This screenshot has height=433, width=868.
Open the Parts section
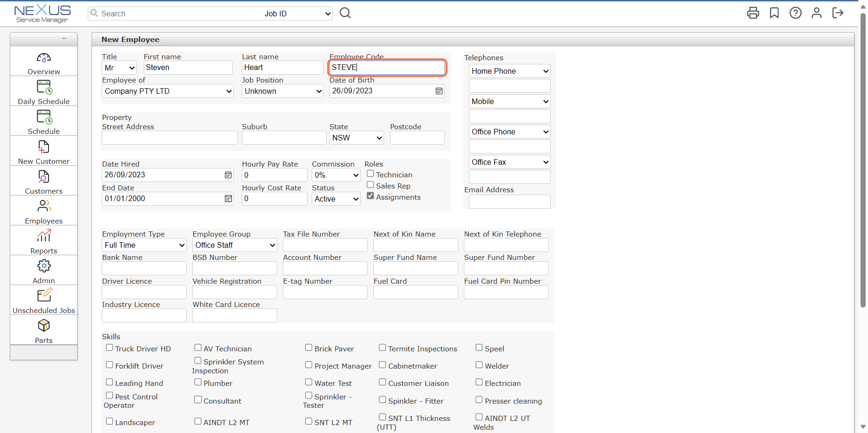43,330
